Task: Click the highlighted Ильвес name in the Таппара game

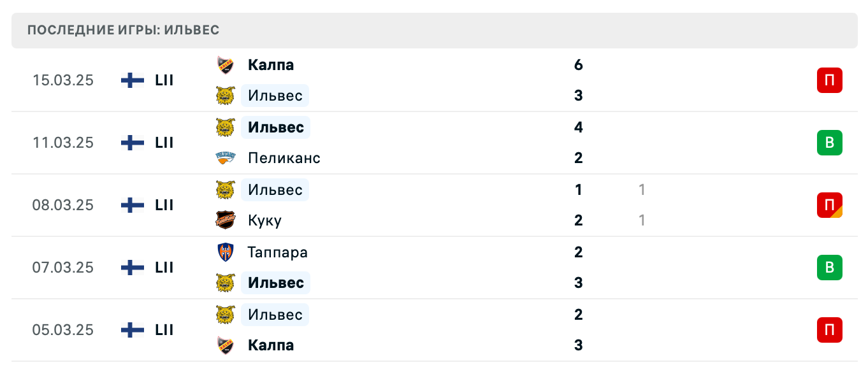Action: (275, 283)
